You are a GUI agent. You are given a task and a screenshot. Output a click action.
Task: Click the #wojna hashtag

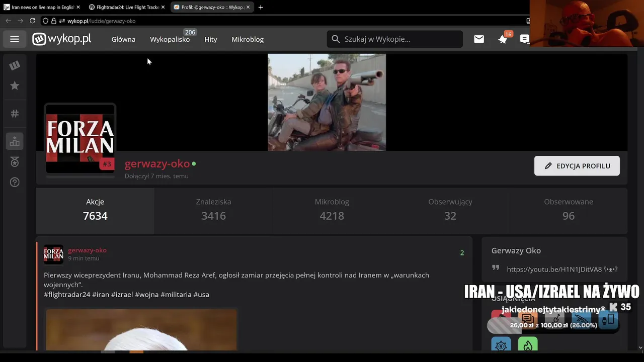[x=146, y=294]
